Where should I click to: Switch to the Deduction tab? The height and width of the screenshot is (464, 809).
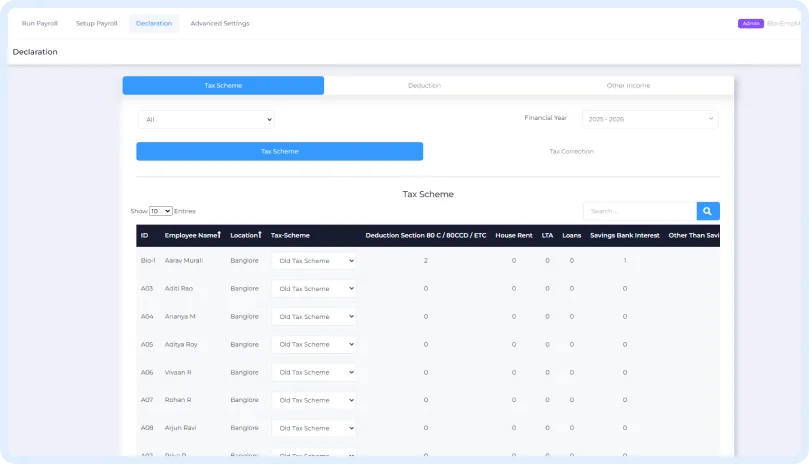pyautogui.click(x=424, y=86)
